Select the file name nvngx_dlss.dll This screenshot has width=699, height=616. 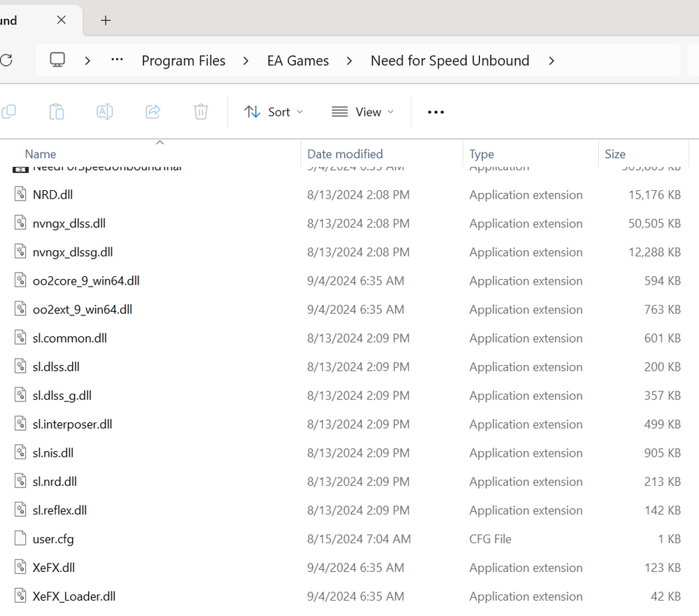point(69,224)
